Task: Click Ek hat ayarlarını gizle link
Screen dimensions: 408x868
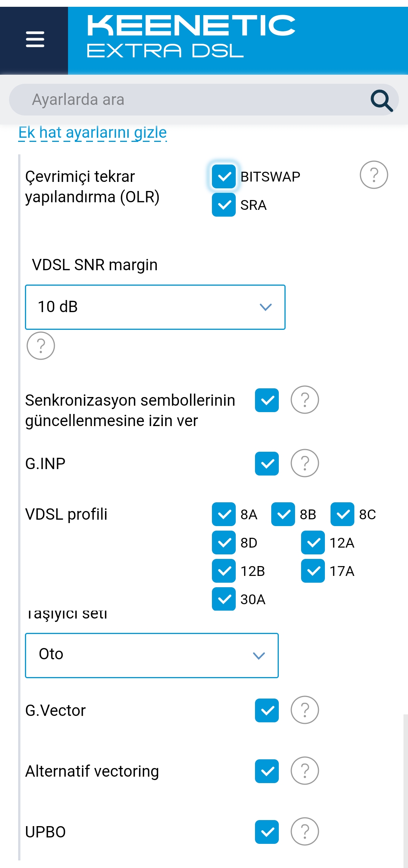Action: [x=93, y=133]
